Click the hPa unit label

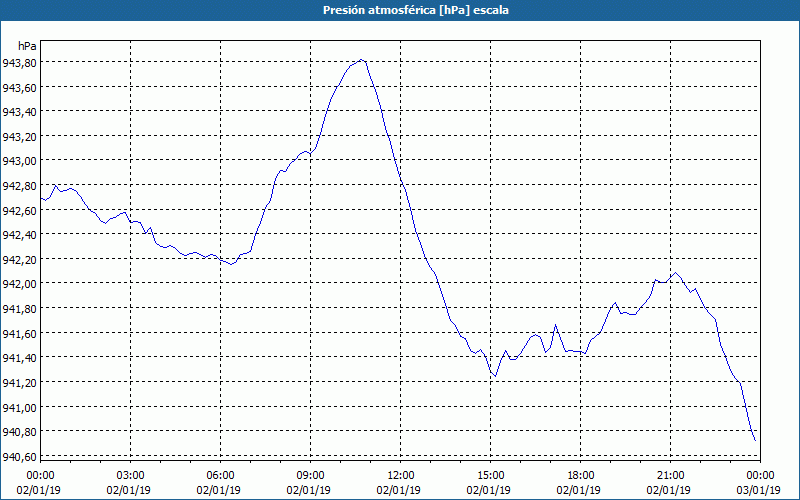click(27, 46)
